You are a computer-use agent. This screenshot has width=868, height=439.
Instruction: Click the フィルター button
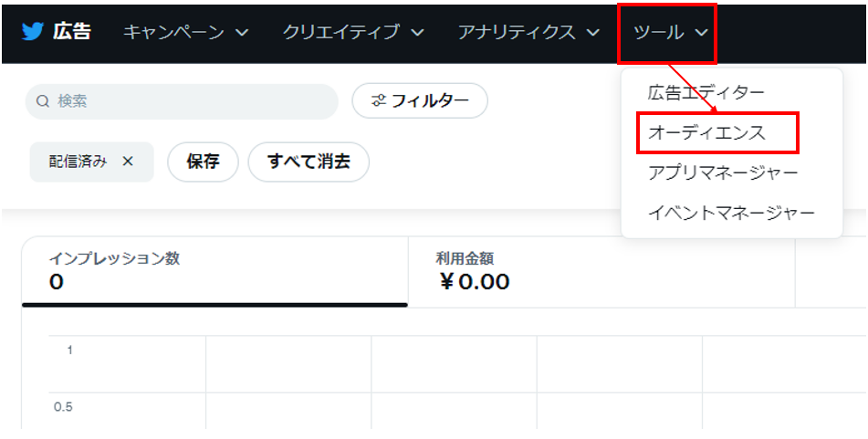click(x=420, y=101)
